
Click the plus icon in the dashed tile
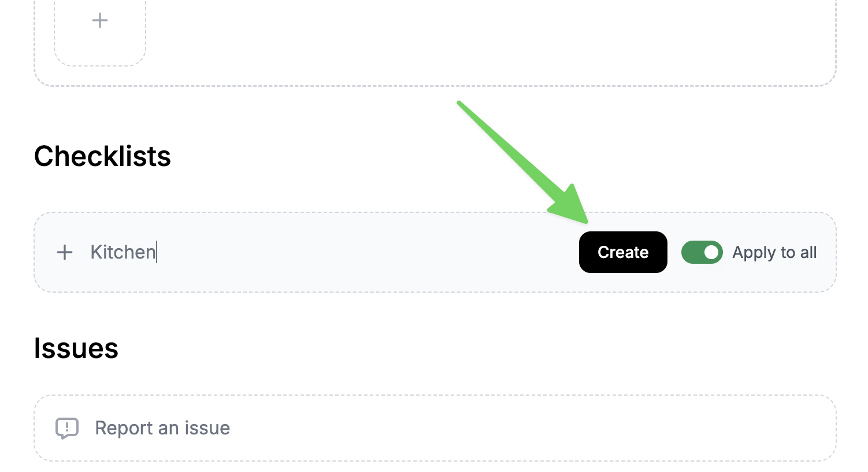(x=100, y=21)
